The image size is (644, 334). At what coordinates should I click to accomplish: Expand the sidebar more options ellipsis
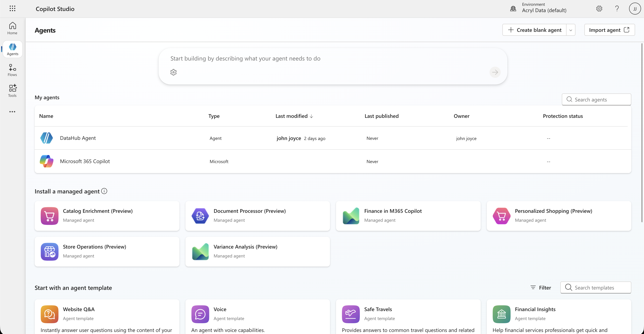point(12,112)
